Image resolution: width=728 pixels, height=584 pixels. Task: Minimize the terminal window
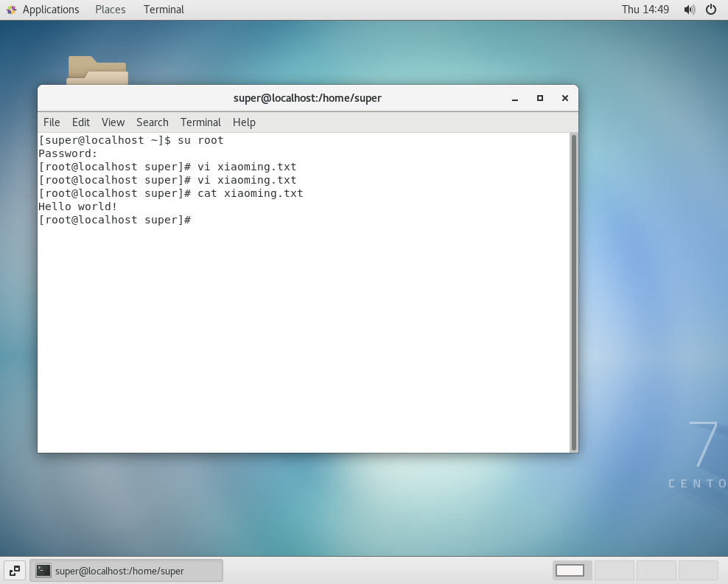pos(515,98)
